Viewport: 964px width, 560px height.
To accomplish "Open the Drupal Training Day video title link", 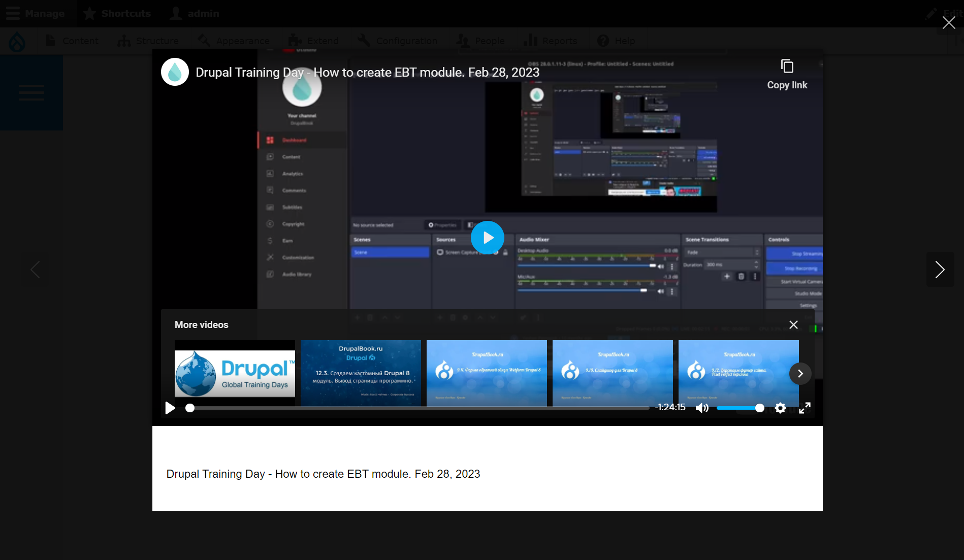I will pos(367,73).
